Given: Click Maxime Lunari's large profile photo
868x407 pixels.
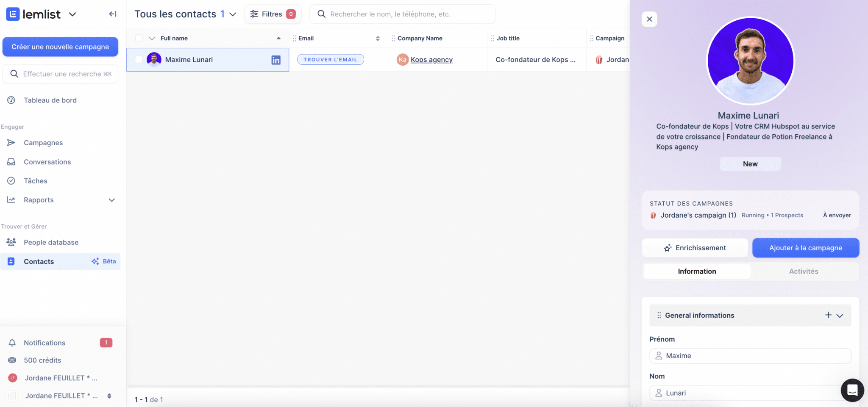Looking at the screenshot, I should 750,61.
